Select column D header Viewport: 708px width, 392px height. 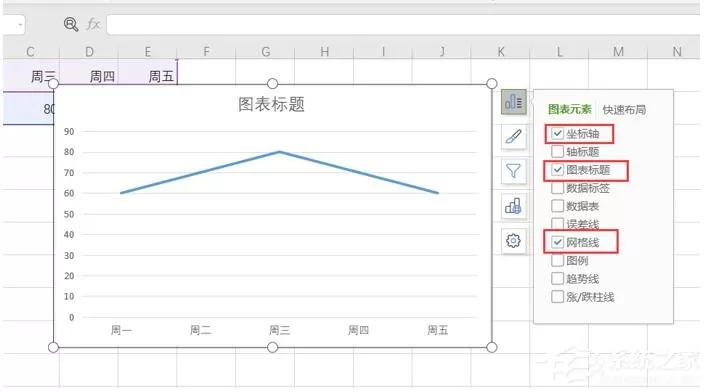point(89,52)
